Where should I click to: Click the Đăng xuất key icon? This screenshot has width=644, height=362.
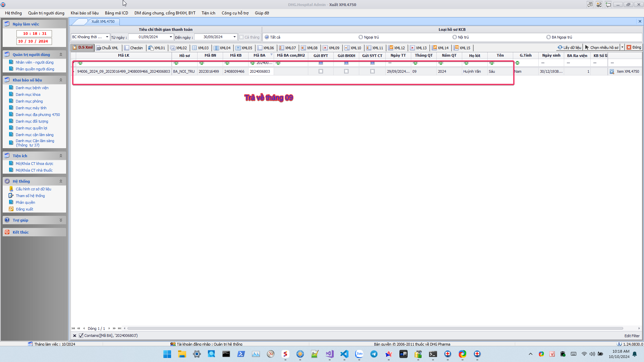[11, 209]
